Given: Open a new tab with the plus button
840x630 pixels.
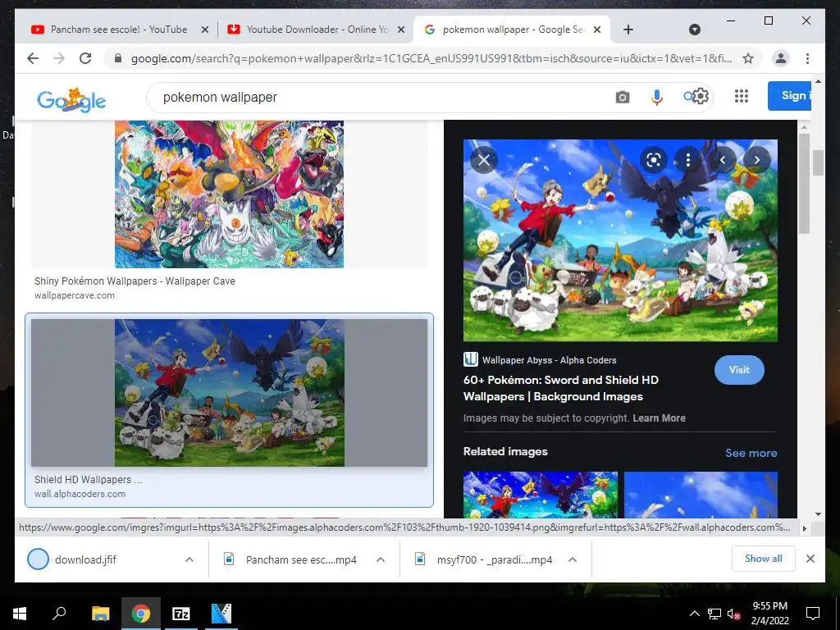Looking at the screenshot, I should coord(628,30).
